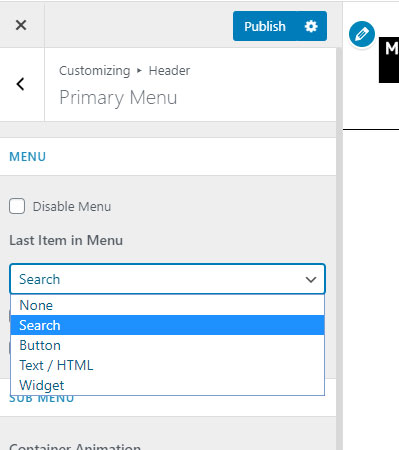
Task: Click the partially hidden SUB MENU heading
Action: tap(42, 399)
